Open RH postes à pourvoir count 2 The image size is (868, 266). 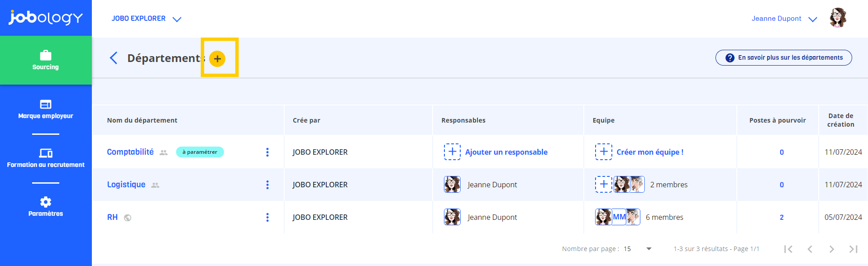[782, 218]
